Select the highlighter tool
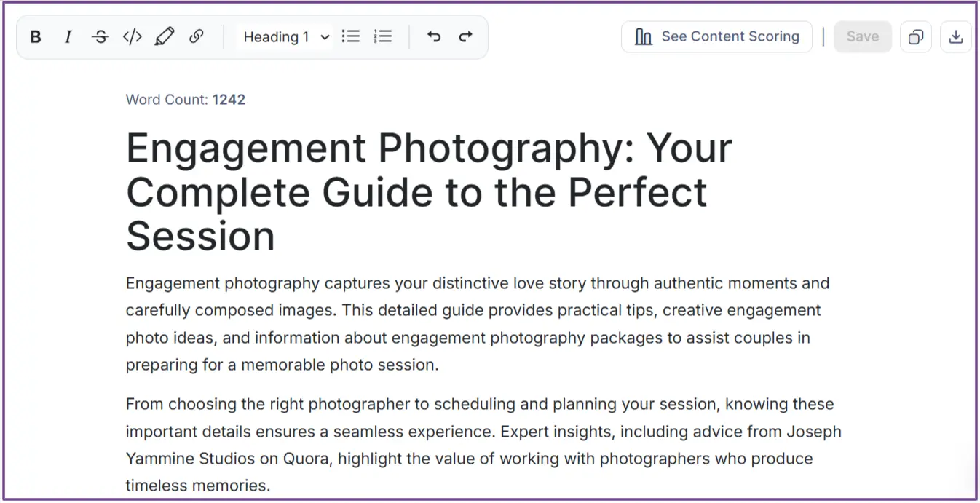Screen dimensions: 980x503 click(x=165, y=36)
